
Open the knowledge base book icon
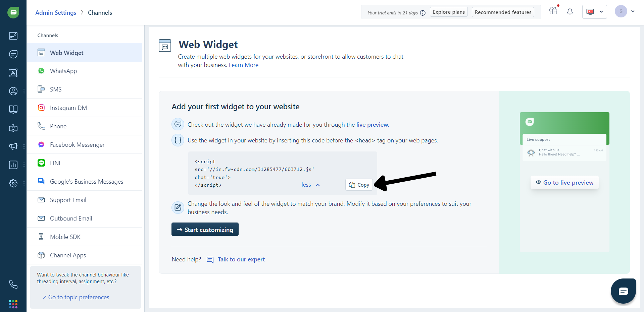(13, 110)
